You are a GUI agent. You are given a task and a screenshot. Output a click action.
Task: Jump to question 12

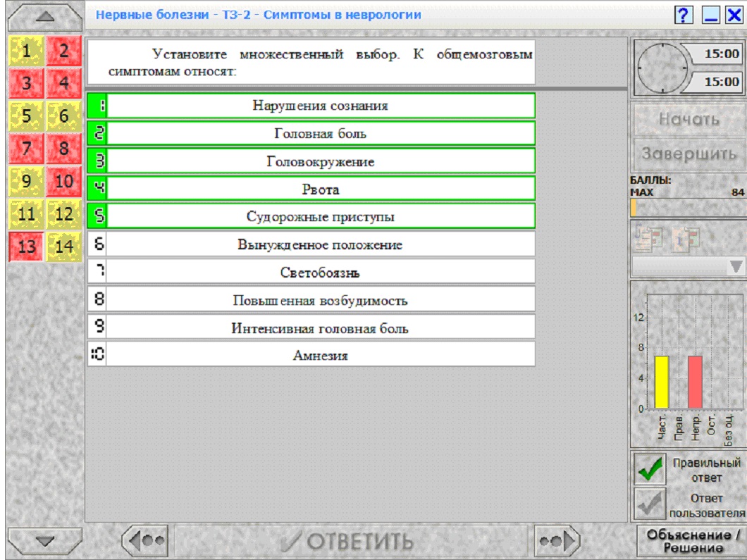tap(64, 214)
